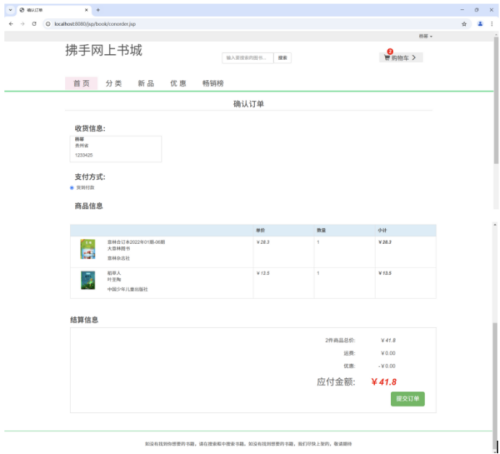This screenshot has height=454, width=500.
Task: Click the browser forward arrow
Action: coord(22,24)
